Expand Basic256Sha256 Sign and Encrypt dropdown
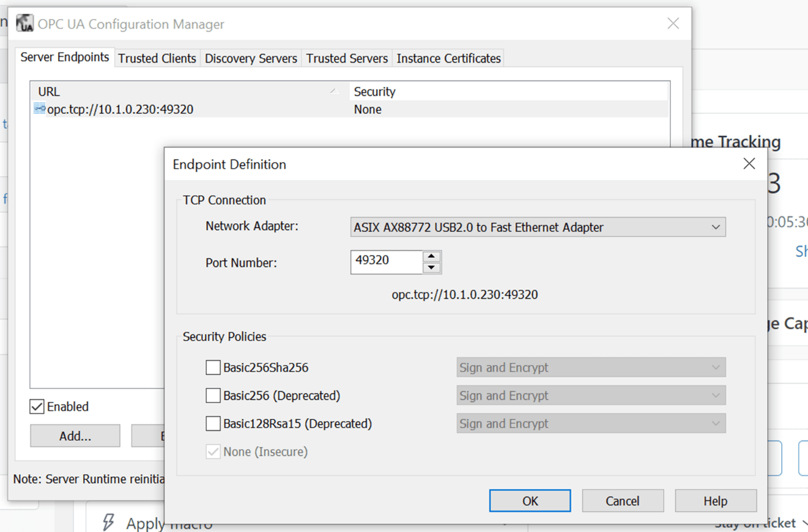 (x=591, y=368)
